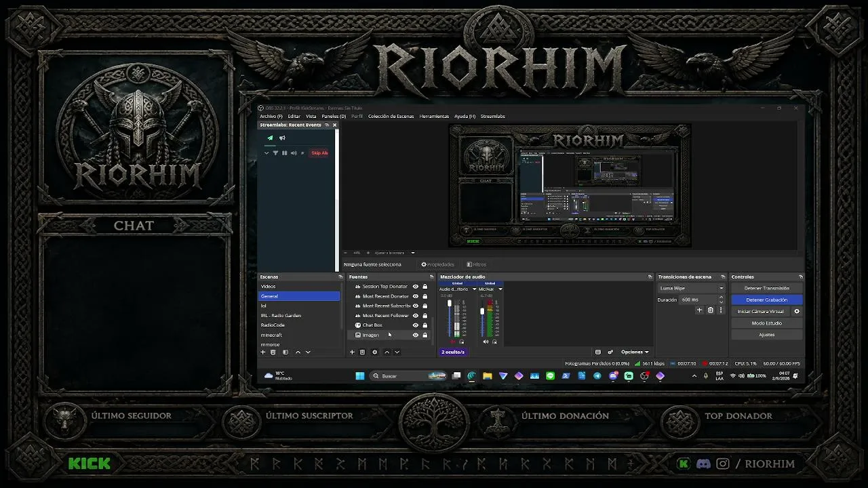Delete the scene transition with trash icon

click(711, 310)
